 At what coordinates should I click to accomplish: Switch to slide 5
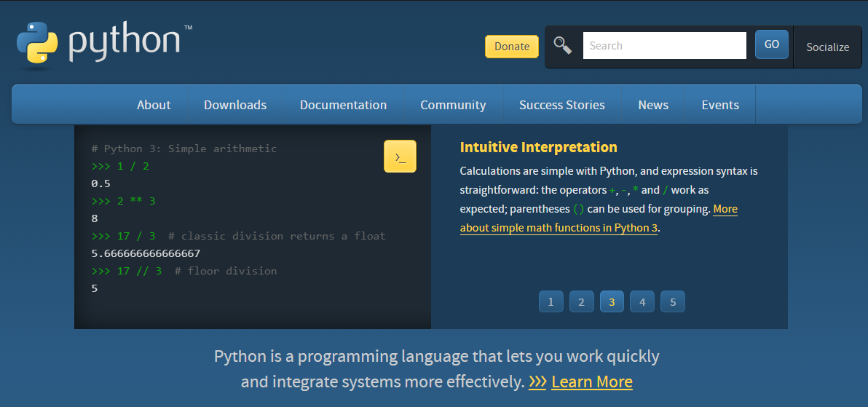pyautogui.click(x=673, y=301)
